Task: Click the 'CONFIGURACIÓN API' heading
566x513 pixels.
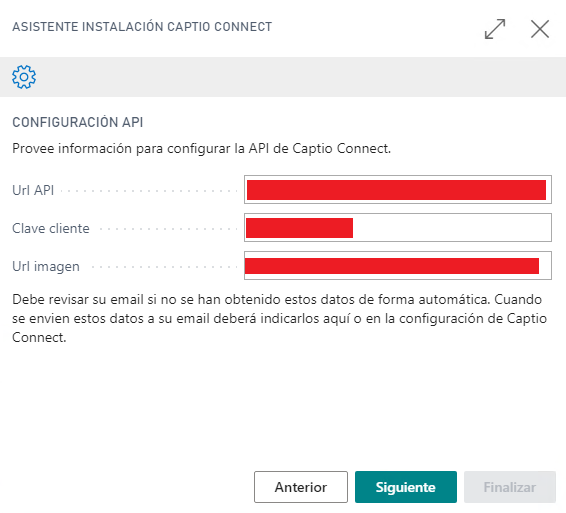Action: (78, 122)
